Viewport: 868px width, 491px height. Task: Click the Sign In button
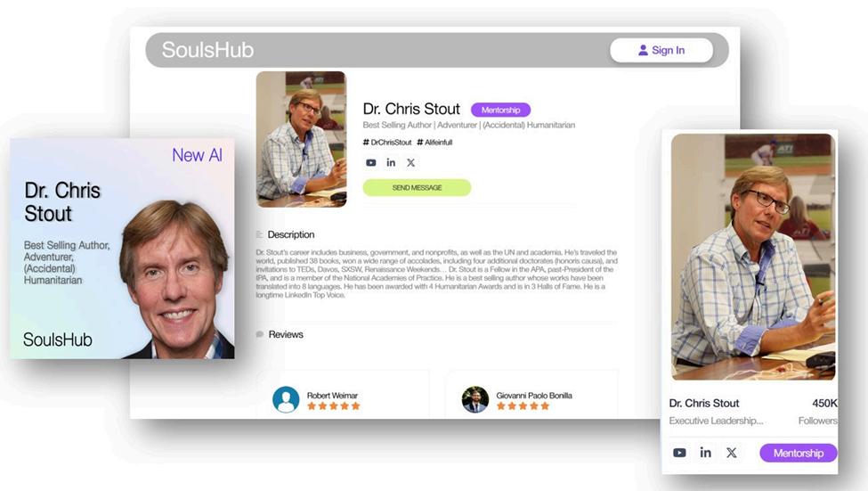click(661, 50)
